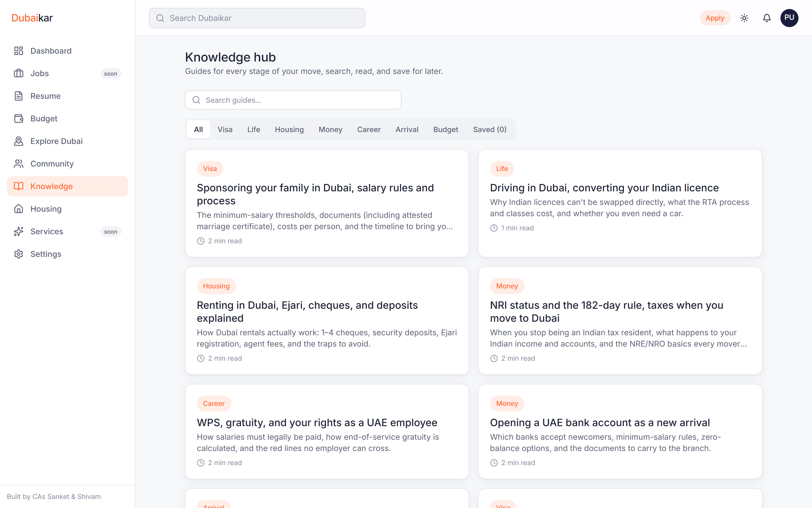Open the PU profile avatar

click(x=789, y=18)
